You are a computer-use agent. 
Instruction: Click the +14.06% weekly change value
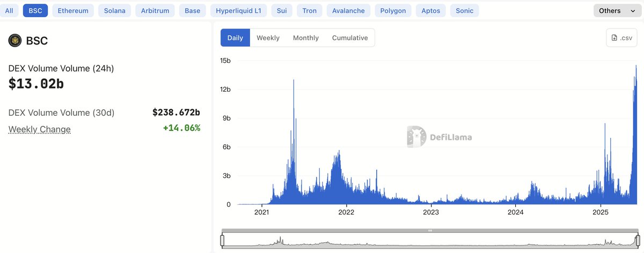click(181, 128)
